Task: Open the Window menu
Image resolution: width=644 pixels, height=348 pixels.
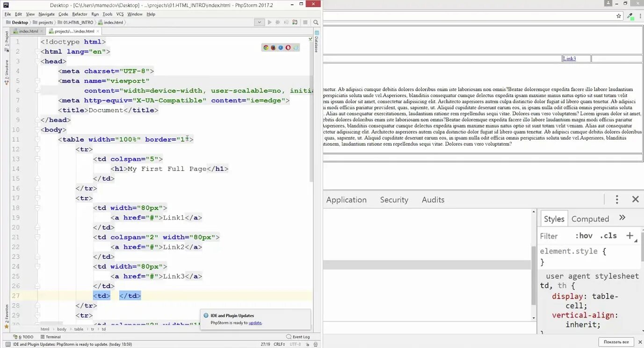Action: [135, 14]
